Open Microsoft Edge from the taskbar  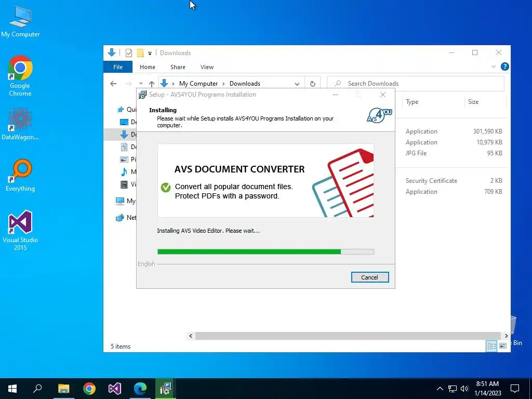pyautogui.click(x=140, y=389)
